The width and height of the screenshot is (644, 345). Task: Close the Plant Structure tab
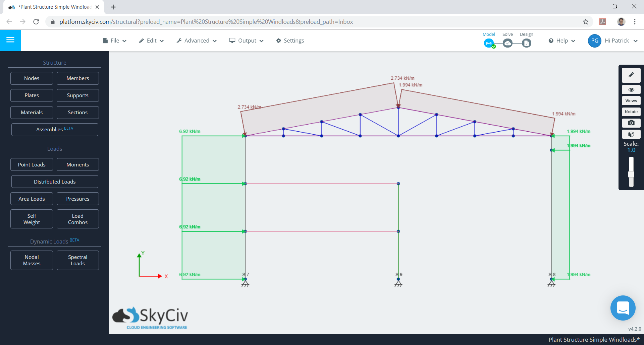97,7
